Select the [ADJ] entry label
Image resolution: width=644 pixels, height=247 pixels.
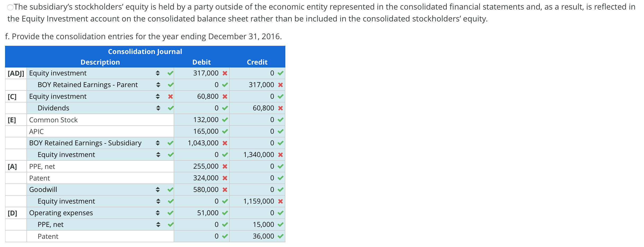pos(15,73)
